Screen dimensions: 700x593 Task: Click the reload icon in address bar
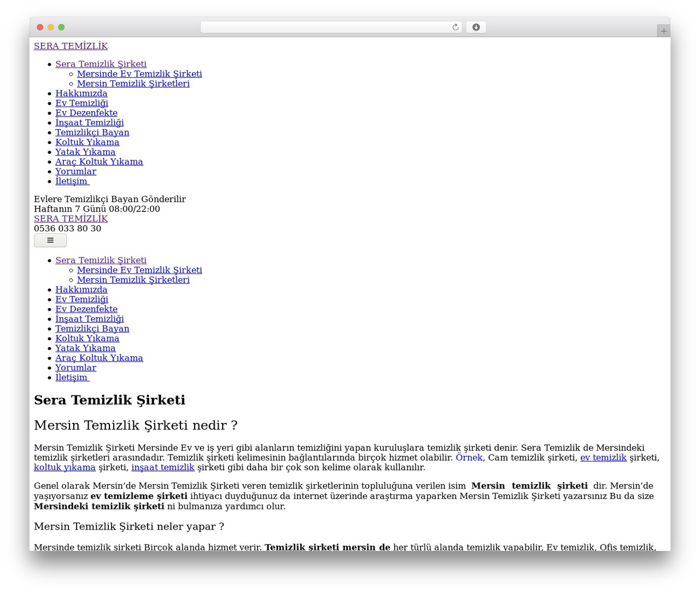click(455, 27)
